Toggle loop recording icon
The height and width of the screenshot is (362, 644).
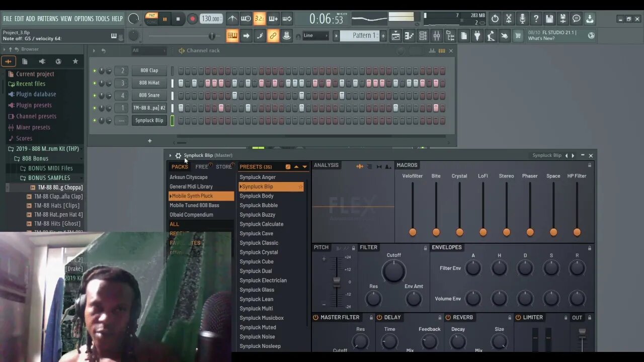pyautogui.click(x=287, y=19)
